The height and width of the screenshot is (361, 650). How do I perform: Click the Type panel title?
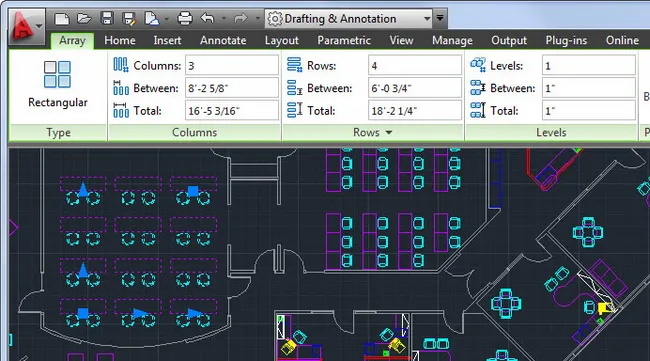(x=58, y=133)
